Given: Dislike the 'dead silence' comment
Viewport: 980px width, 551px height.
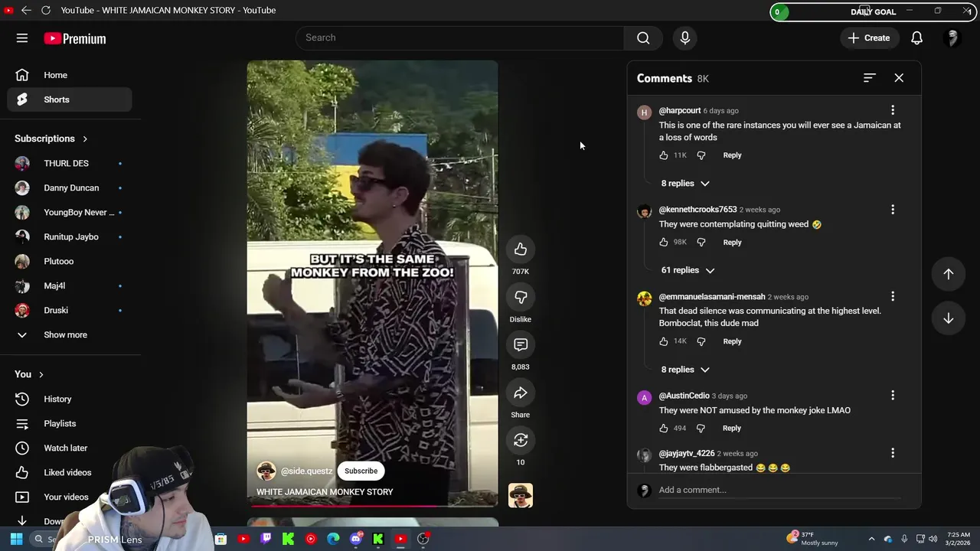Looking at the screenshot, I should pyautogui.click(x=701, y=341).
